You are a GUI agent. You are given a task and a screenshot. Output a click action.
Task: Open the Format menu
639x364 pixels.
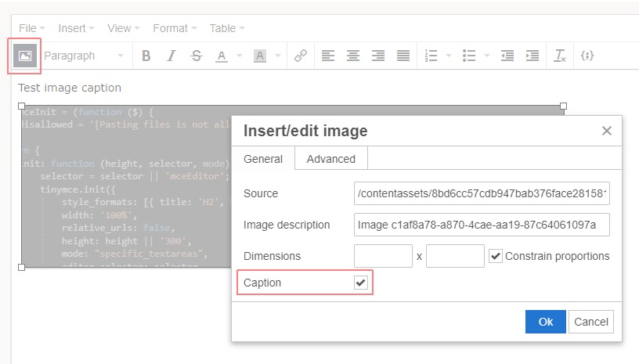175,28
